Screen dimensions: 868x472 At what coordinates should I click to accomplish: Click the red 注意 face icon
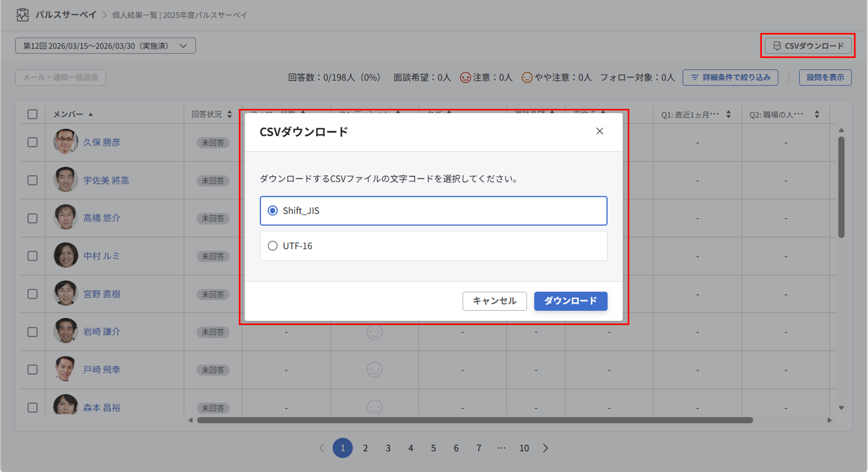[465, 78]
